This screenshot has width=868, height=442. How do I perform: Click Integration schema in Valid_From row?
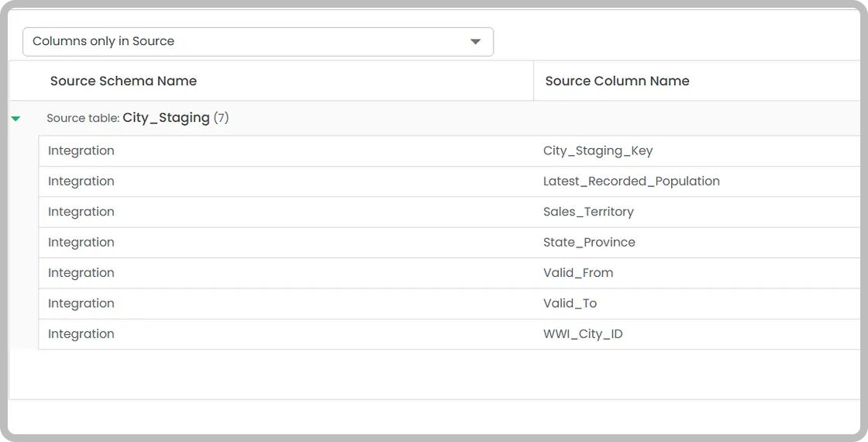(81, 272)
